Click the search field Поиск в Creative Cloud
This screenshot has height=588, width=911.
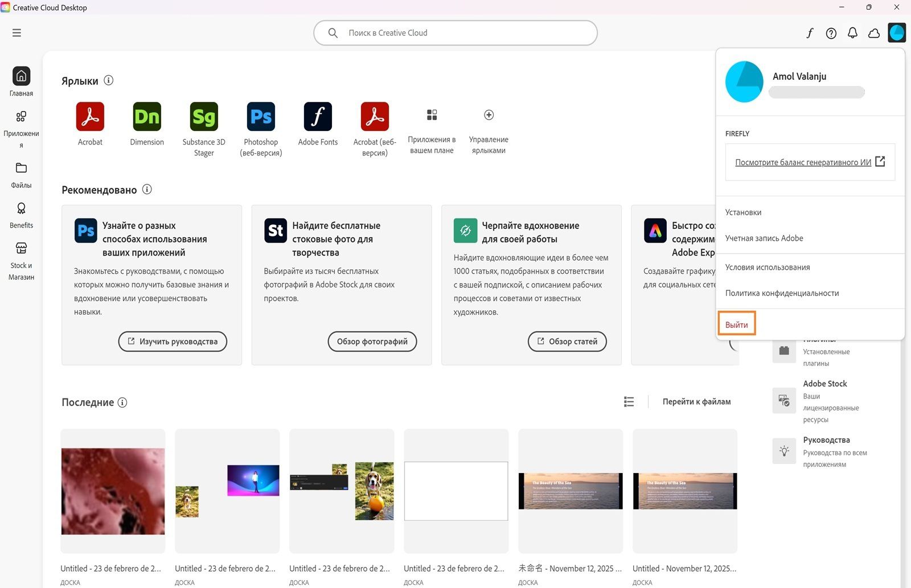coord(455,33)
